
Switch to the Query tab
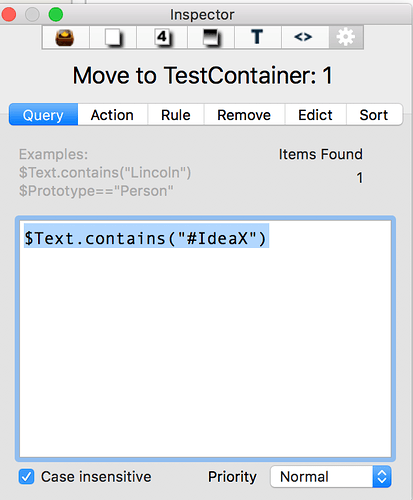[x=43, y=115]
